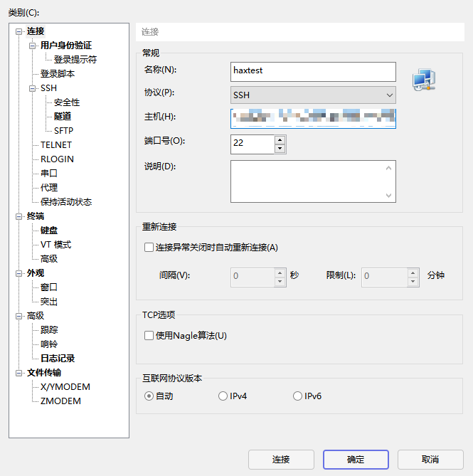Enable 连接异常关闭时自动重新连接 checkbox
The height and width of the screenshot is (476, 473).
pos(149,247)
